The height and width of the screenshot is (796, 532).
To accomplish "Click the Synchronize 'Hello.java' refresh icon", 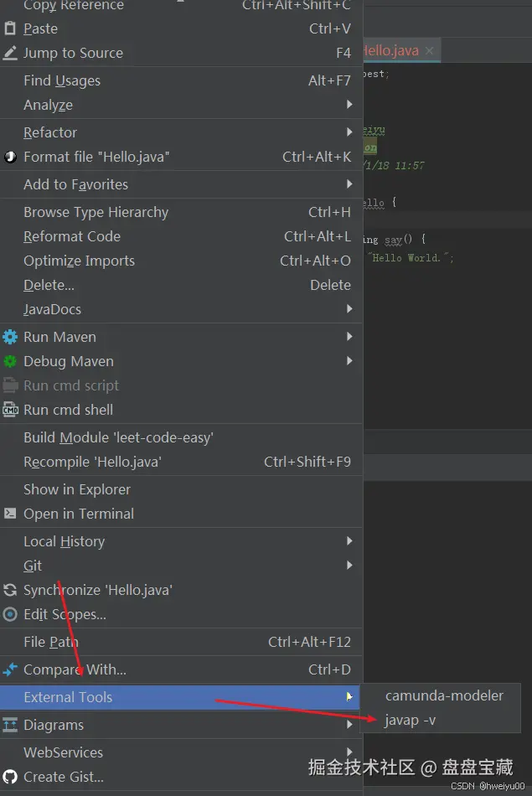I will click(10, 590).
